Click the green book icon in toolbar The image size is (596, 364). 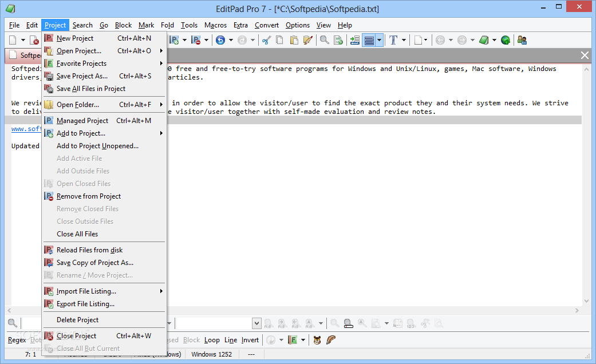(x=483, y=40)
